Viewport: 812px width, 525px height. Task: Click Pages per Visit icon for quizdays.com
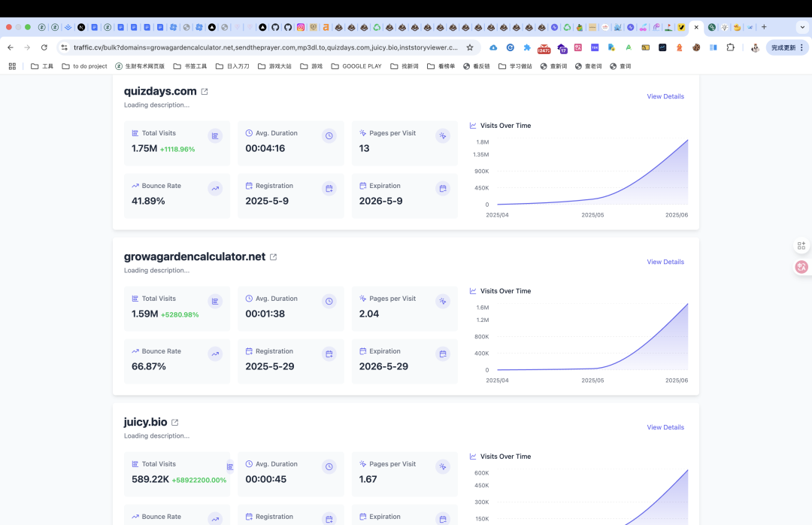click(x=443, y=136)
